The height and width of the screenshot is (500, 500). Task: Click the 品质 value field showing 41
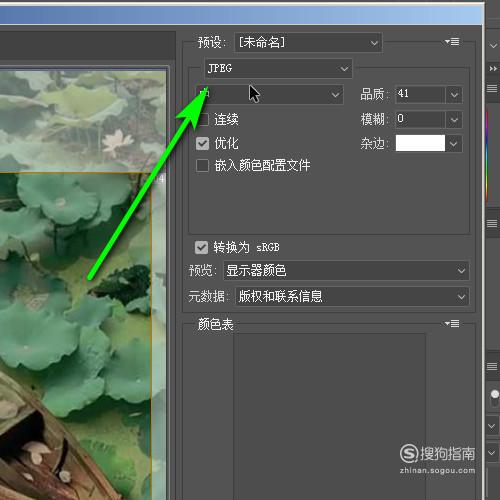coord(420,94)
